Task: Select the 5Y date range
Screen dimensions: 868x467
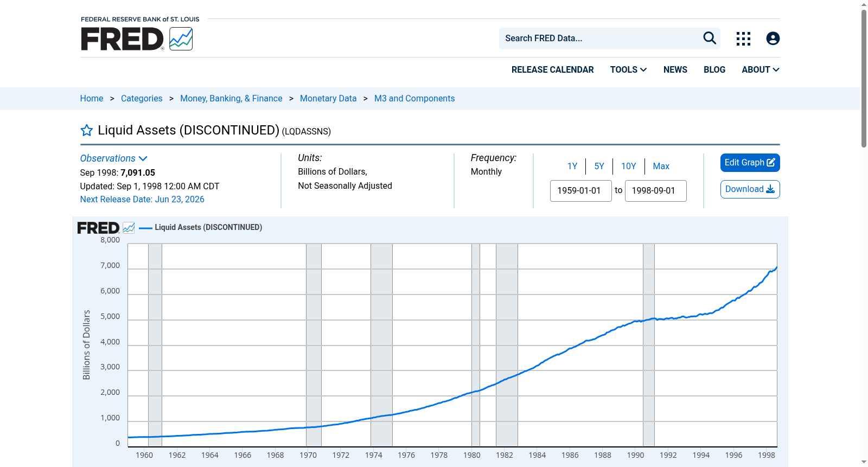Action: click(x=599, y=166)
